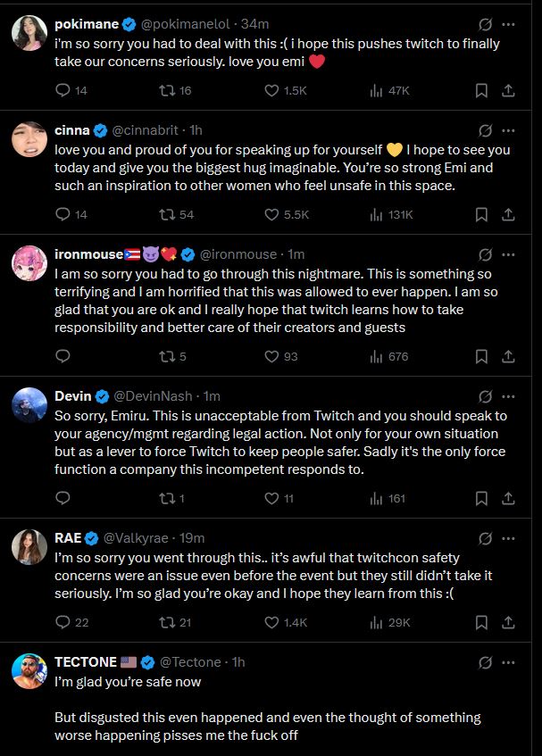This screenshot has height=756, width=542.
Task: Share RAE's tweet
Action: pyautogui.click(x=508, y=622)
